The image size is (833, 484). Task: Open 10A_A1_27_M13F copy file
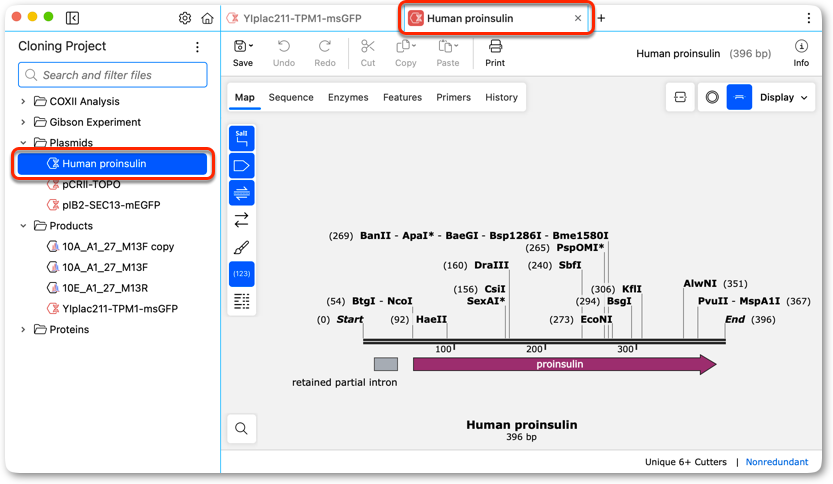coord(118,247)
